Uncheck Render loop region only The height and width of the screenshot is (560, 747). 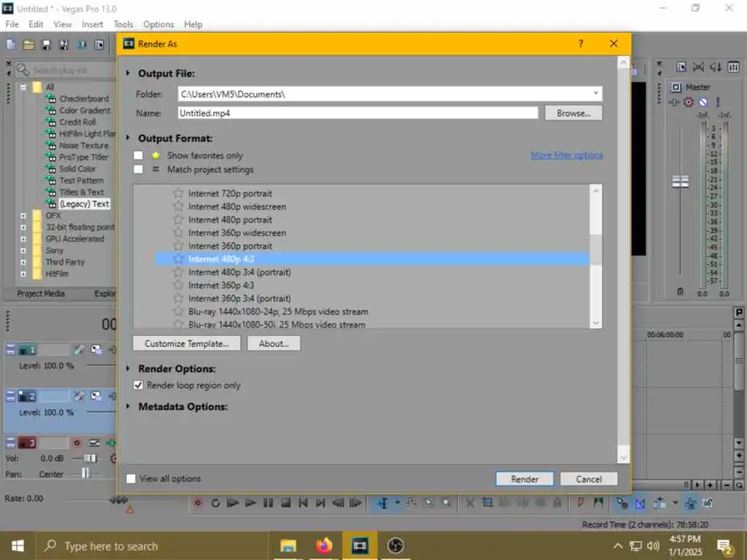point(139,385)
